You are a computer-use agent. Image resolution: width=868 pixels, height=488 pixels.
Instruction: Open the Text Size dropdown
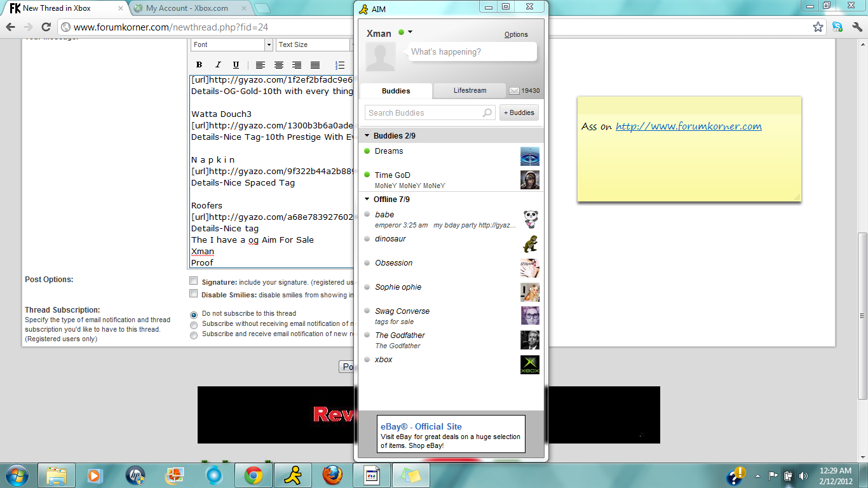pyautogui.click(x=313, y=44)
